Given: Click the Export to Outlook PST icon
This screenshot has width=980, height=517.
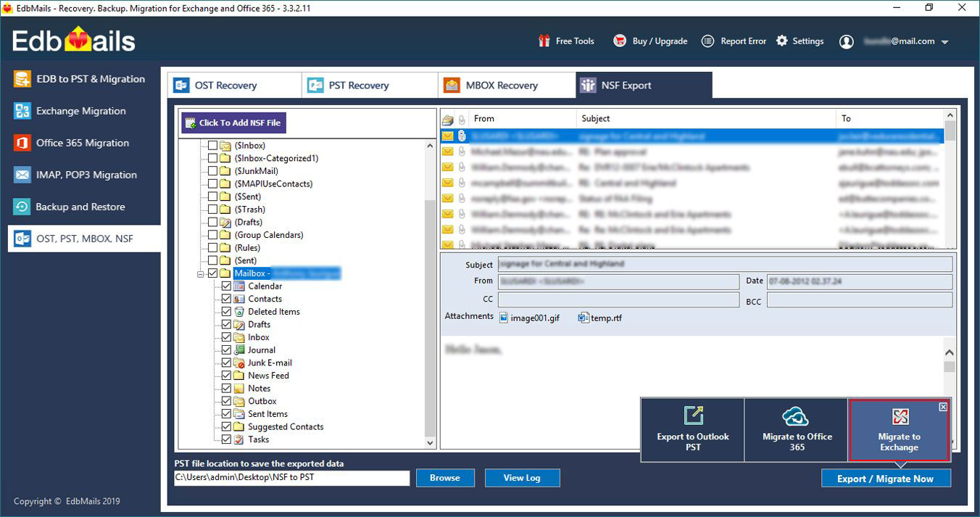Looking at the screenshot, I should click(x=694, y=415).
